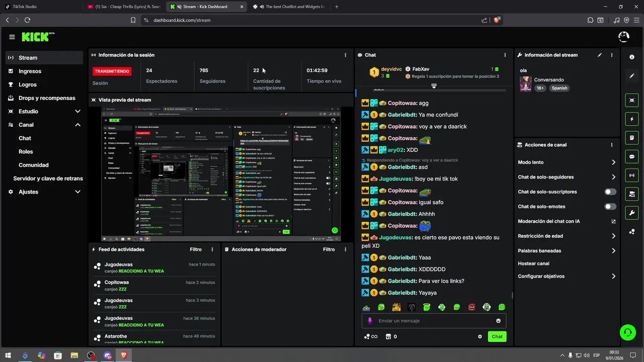Viewport: 644px width, 362px height.
Task: Click the pencil edit icon in the right sidebar
Action: coord(632,76)
